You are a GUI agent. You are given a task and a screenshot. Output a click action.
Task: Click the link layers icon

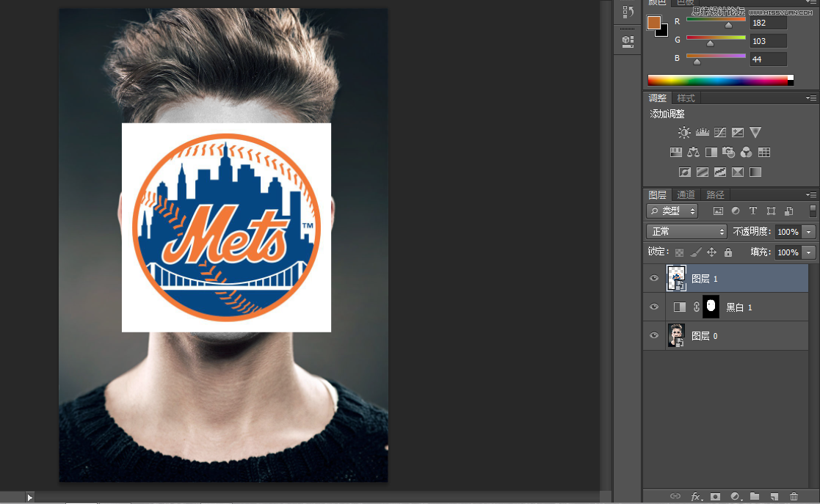(675, 496)
